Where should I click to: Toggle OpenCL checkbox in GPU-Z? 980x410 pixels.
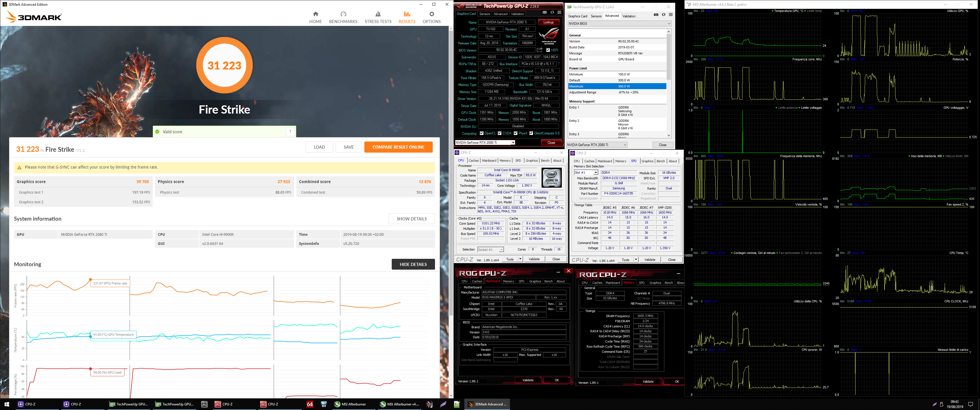[482, 133]
